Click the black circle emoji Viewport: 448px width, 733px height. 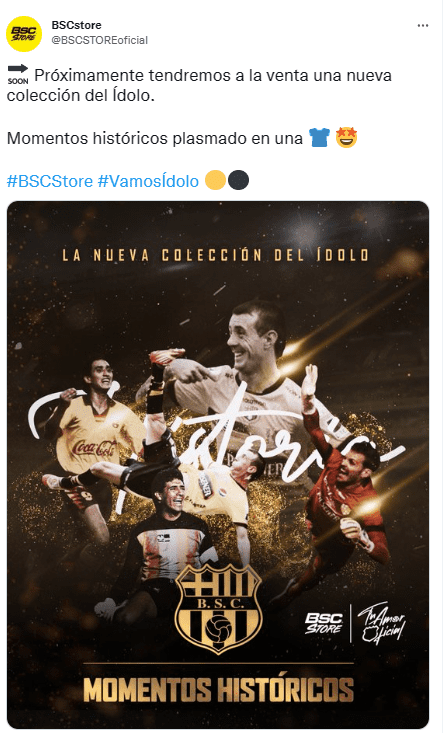point(238,180)
